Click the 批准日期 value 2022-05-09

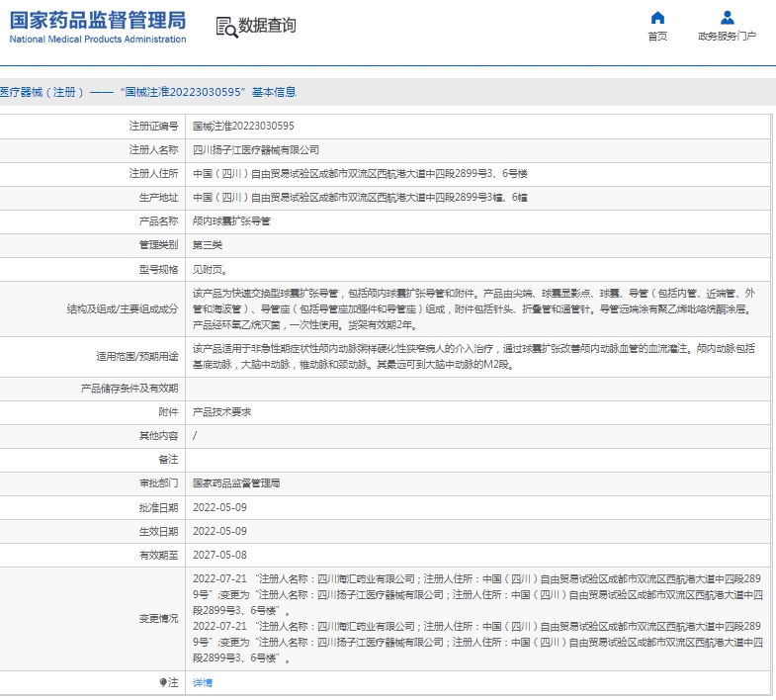coord(219,507)
